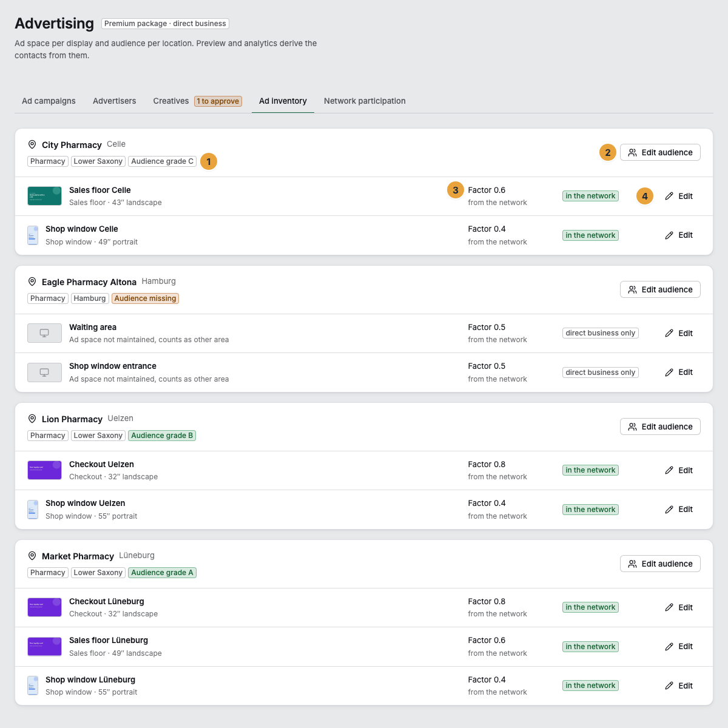Edit audience for Market Pharmacy
Screen dimensions: 728x728
pos(660,564)
